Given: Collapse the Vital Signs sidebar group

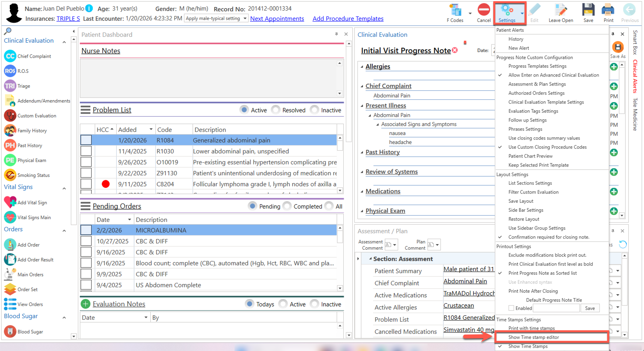Looking at the screenshot, I should pos(64,188).
